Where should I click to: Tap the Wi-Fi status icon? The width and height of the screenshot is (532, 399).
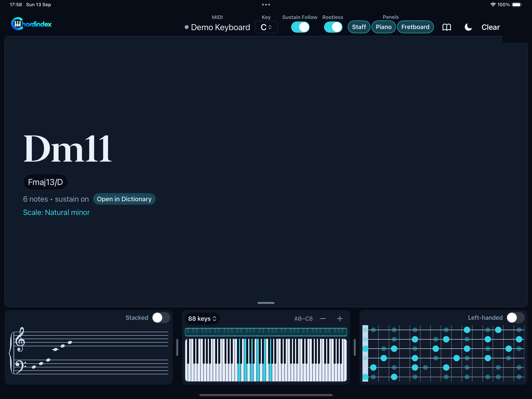[x=493, y=5]
